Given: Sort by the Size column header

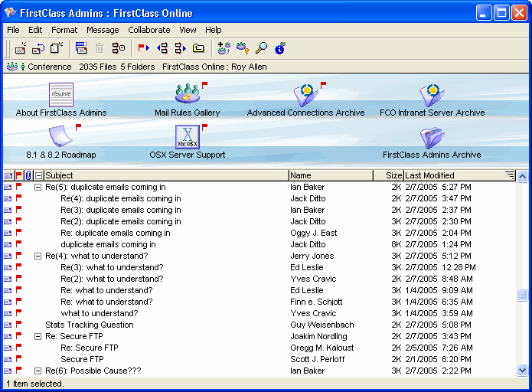Looking at the screenshot, I should coord(389,175).
